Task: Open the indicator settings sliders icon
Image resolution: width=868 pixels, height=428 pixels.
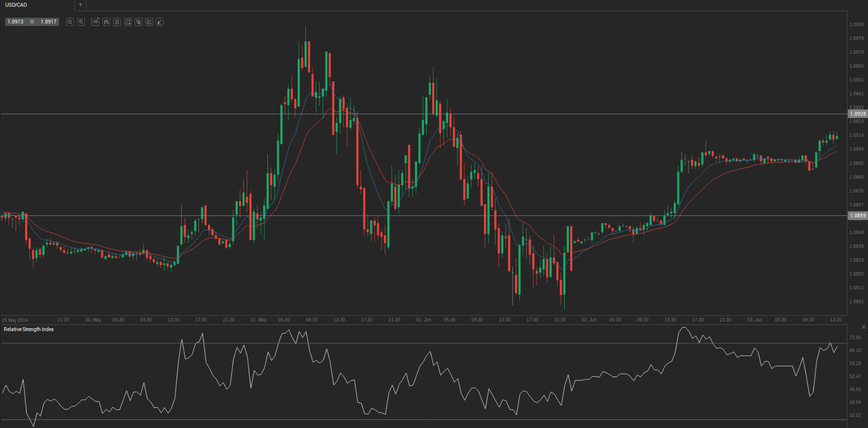Action: 117,22
